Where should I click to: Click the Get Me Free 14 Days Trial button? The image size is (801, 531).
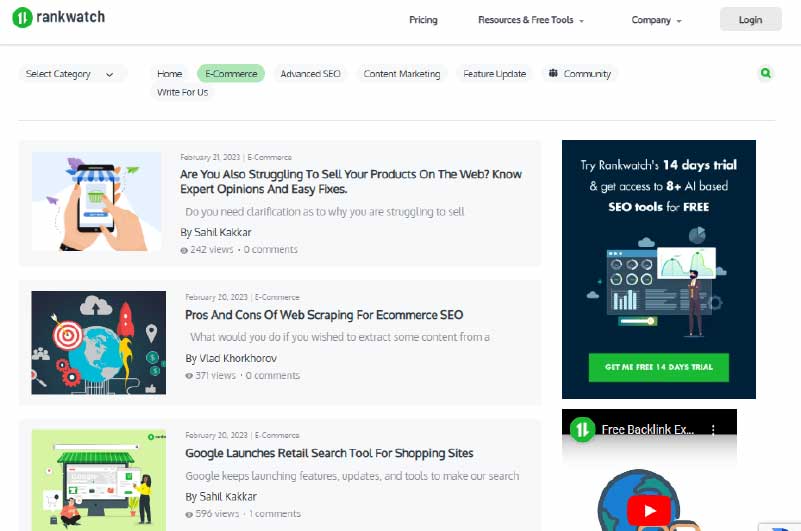[x=658, y=367]
